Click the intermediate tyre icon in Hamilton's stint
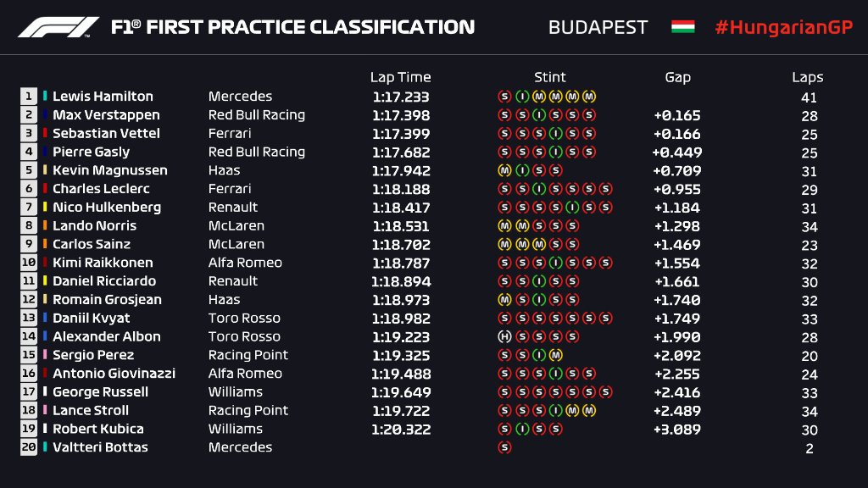This screenshot has height=488, width=868. pos(521,97)
